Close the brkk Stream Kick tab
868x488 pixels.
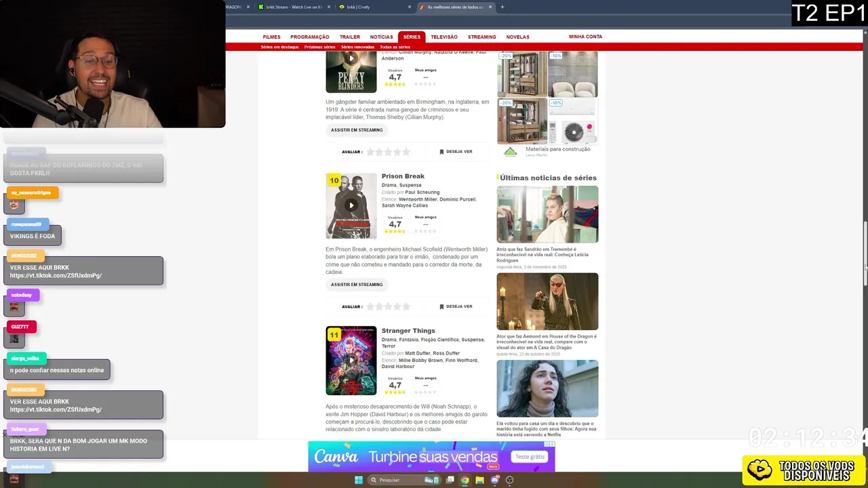click(329, 7)
